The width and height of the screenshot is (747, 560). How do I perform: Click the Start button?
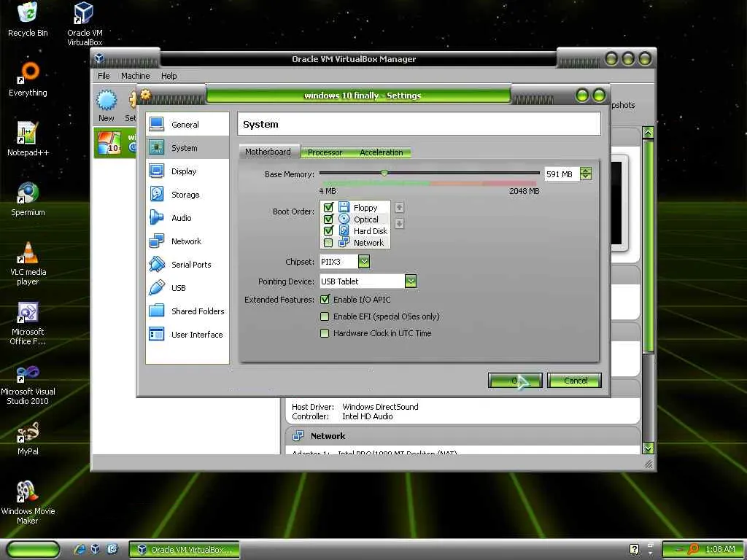tap(33, 550)
